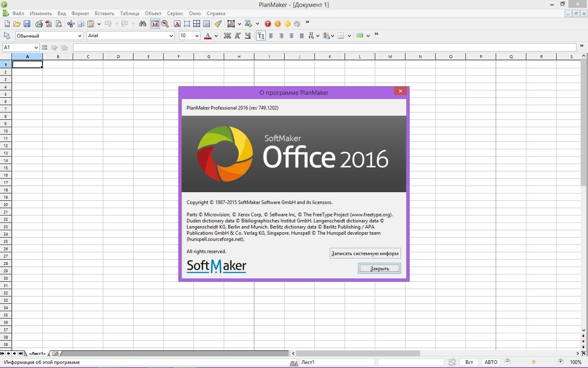
Task: Open the Формат menu
Action: click(80, 13)
